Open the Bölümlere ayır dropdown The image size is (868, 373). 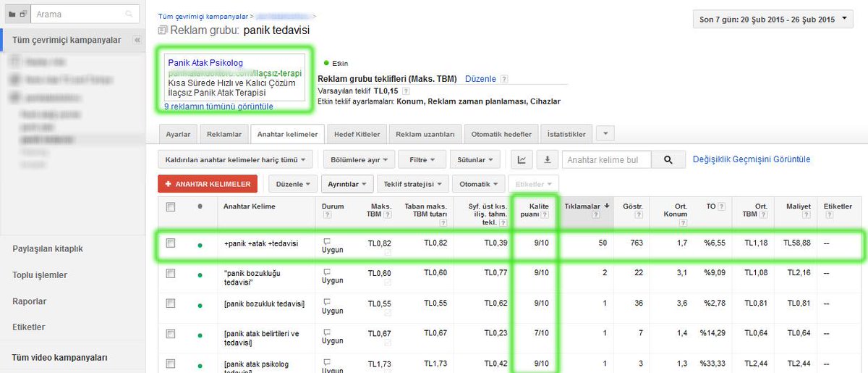pos(358,159)
